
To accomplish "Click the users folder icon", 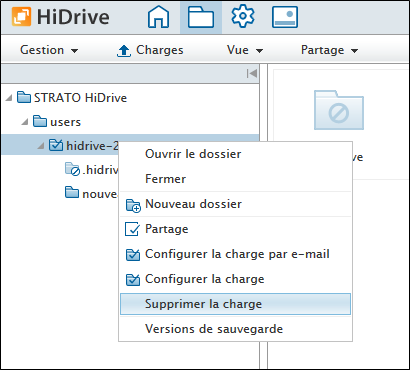I will tap(40, 121).
